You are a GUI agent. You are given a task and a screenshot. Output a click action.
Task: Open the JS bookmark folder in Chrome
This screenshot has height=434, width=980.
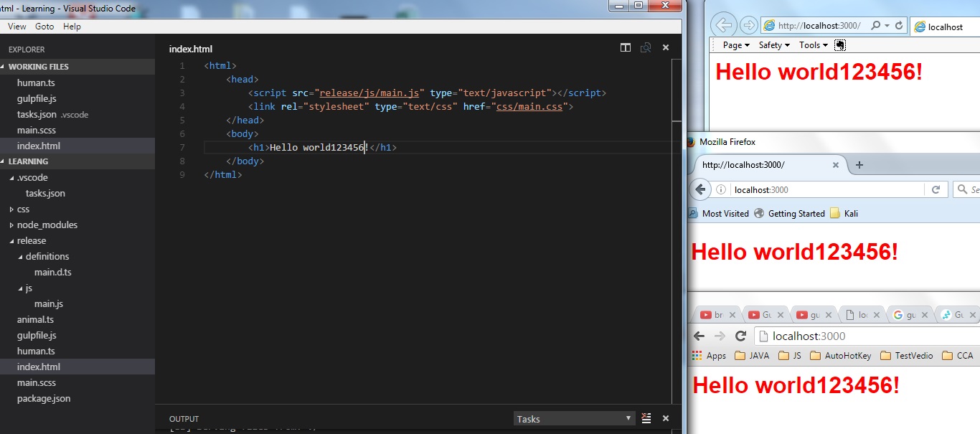790,356
